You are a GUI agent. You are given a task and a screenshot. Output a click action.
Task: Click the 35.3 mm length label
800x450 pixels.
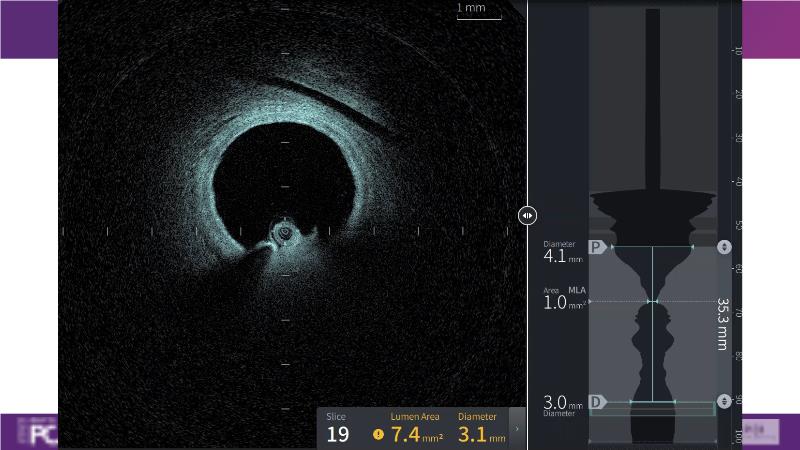pyautogui.click(x=722, y=323)
